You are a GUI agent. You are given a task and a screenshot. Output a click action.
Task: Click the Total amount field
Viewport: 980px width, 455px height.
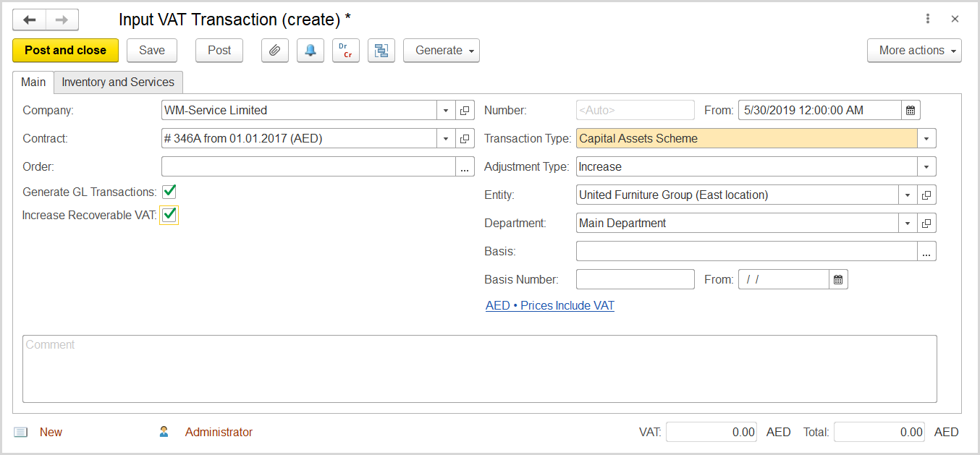point(879,432)
